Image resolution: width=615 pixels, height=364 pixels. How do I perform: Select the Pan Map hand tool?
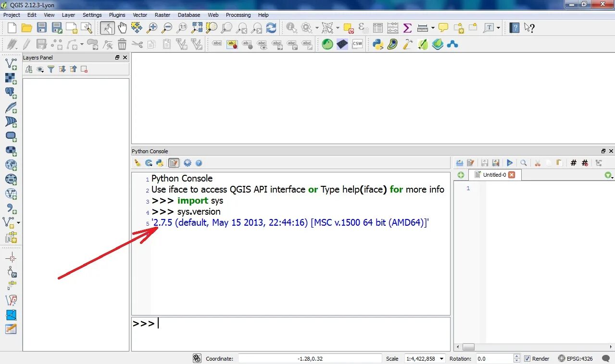click(x=122, y=28)
